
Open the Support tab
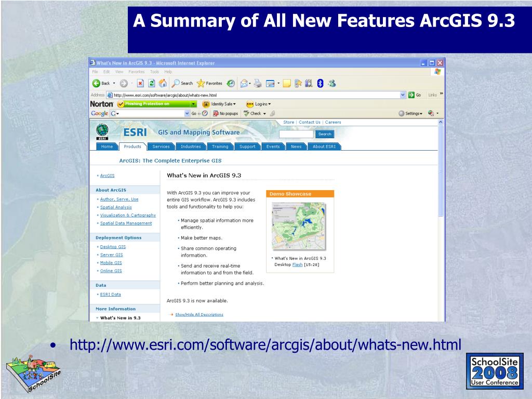tap(247, 147)
